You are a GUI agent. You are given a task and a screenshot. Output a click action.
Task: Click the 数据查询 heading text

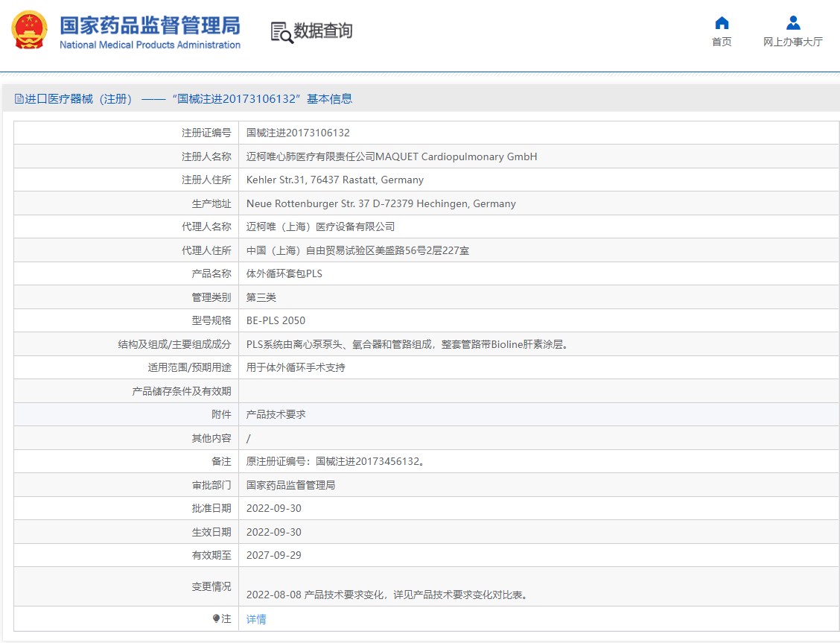(323, 31)
